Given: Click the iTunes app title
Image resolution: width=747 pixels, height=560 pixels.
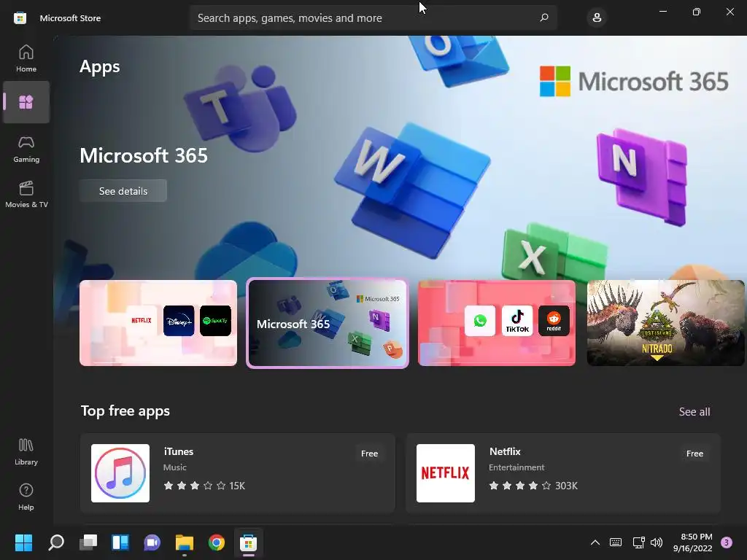Looking at the screenshot, I should click(x=179, y=451).
